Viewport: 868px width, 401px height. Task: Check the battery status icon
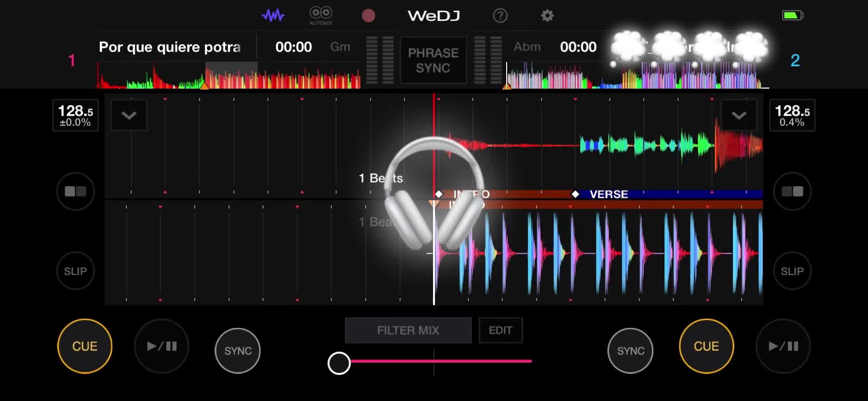[x=793, y=15]
